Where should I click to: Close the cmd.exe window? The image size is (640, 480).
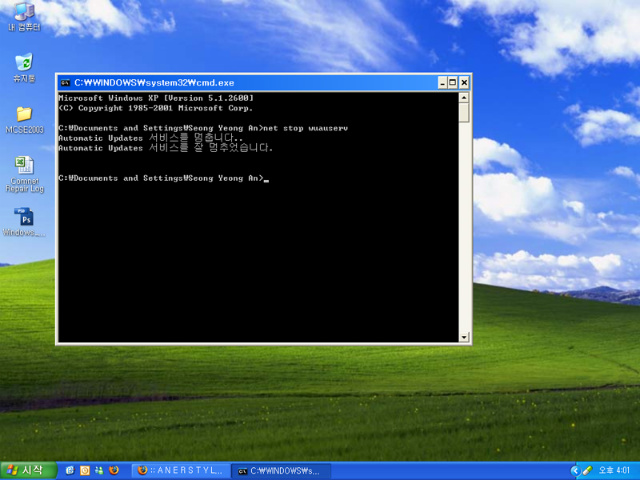click(x=464, y=83)
